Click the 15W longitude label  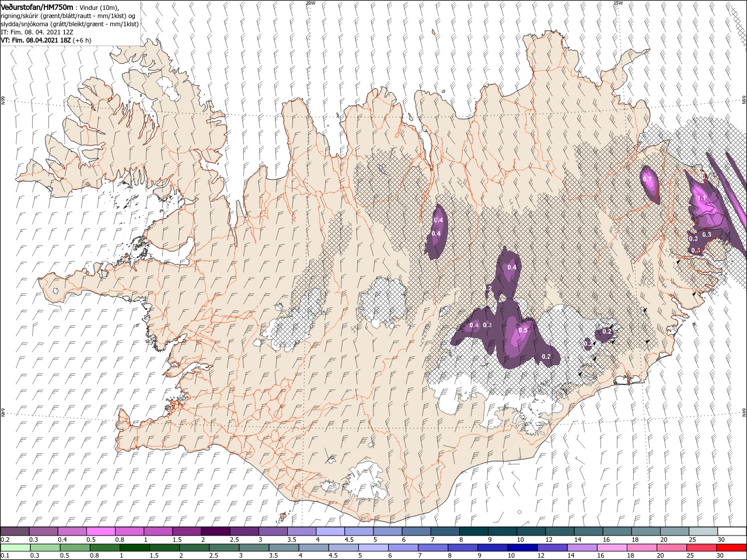tap(618, 3)
